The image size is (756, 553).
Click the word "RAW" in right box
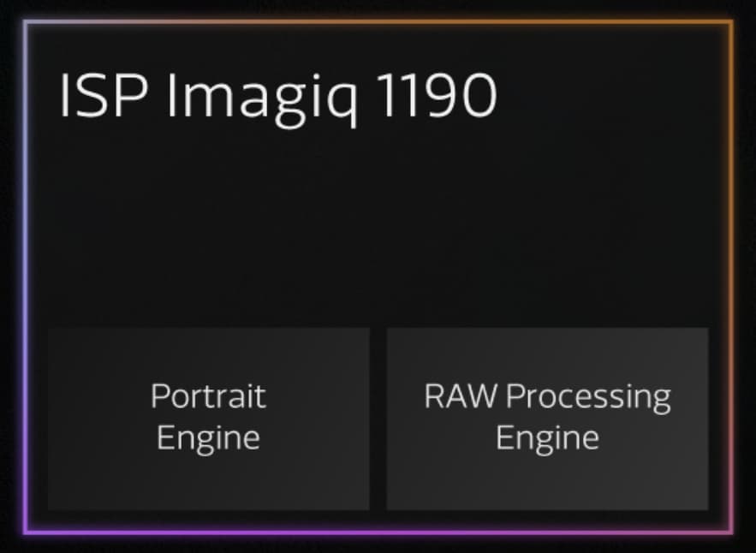coord(460,395)
